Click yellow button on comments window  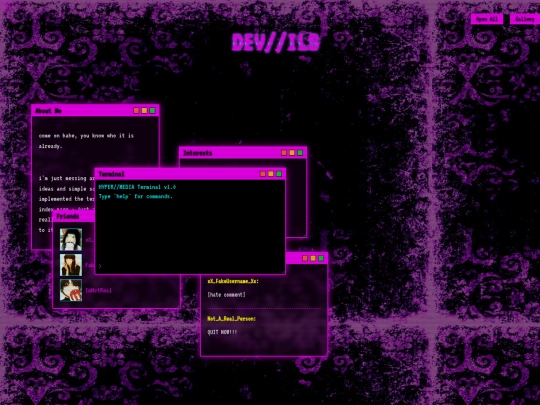pos(313,258)
